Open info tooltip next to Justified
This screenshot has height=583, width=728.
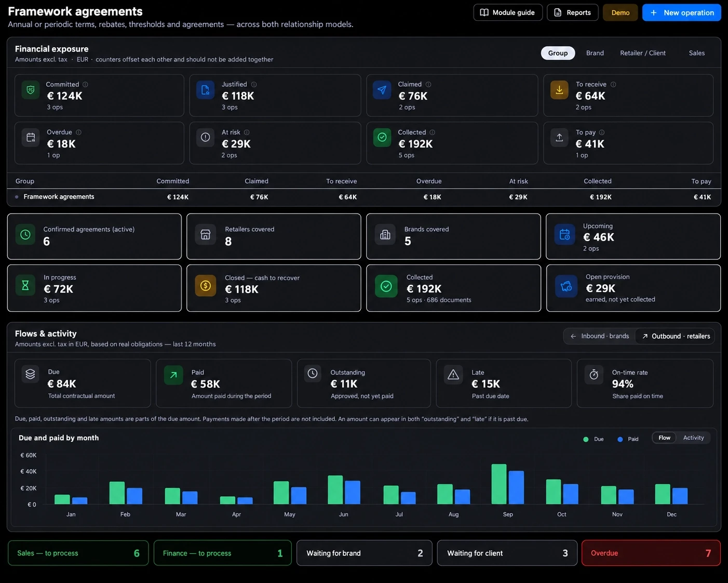point(254,85)
